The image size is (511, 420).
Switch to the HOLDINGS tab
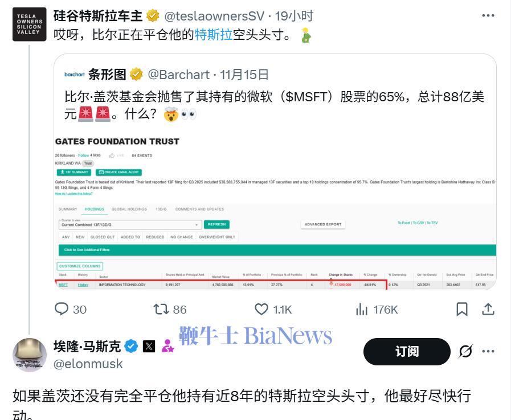[x=94, y=209]
